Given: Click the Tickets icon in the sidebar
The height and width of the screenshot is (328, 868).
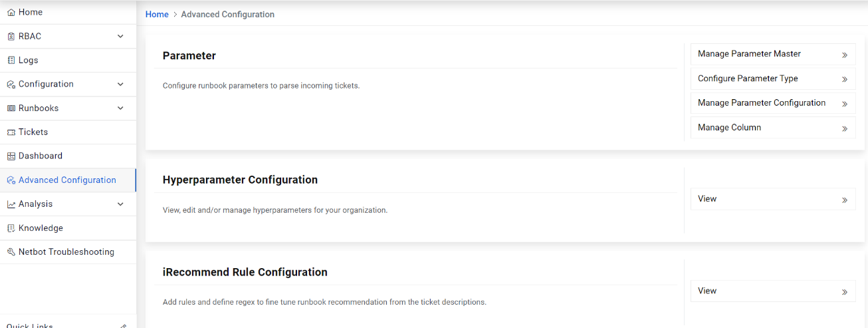Looking at the screenshot, I should [x=11, y=132].
